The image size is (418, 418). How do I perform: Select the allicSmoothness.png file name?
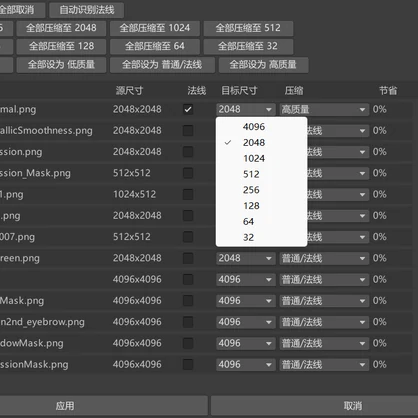(x=46, y=131)
